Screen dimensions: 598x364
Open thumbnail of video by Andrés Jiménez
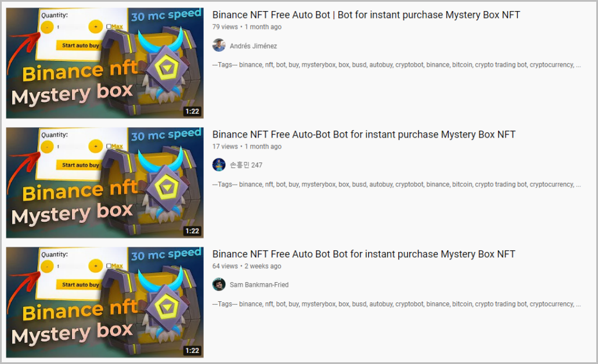[x=105, y=63]
